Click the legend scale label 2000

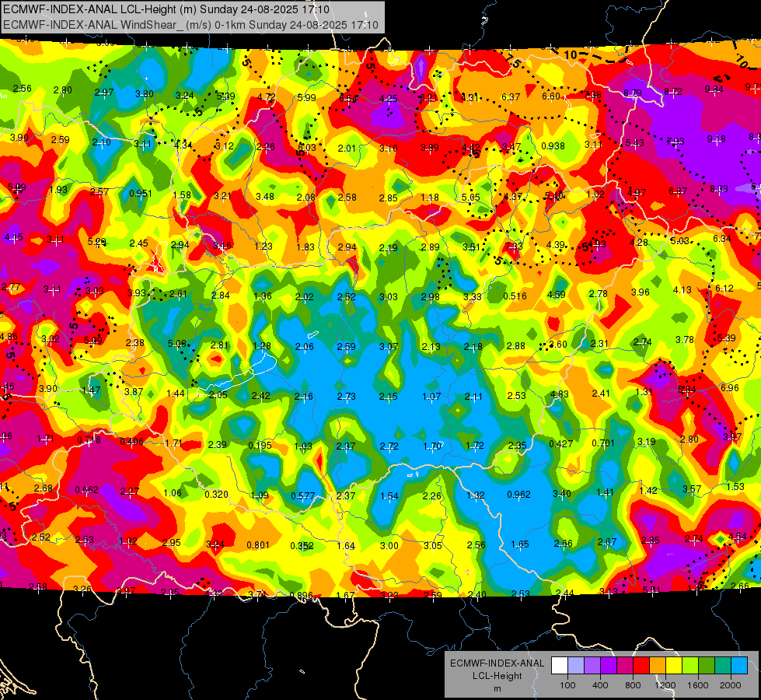pyautogui.click(x=731, y=685)
